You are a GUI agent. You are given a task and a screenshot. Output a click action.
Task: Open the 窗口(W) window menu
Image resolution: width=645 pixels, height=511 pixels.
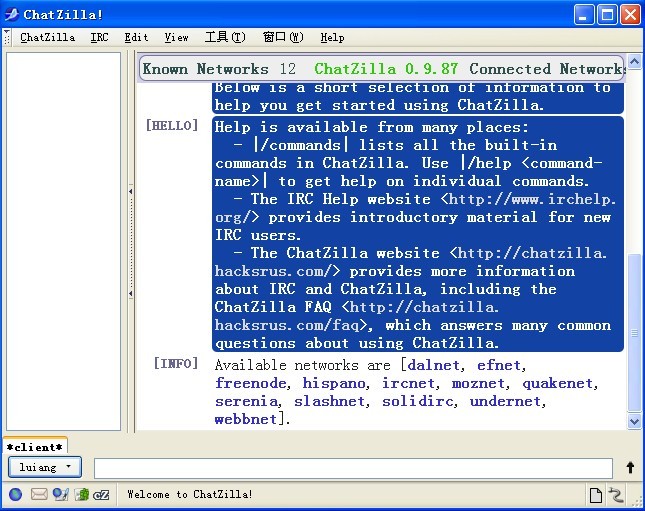click(x=283, y=37)
